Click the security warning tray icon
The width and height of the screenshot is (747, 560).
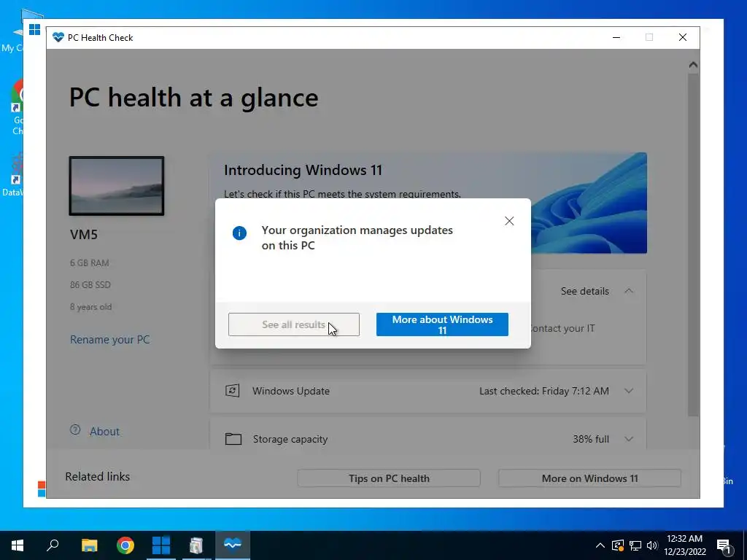click(x=618, y=545)
